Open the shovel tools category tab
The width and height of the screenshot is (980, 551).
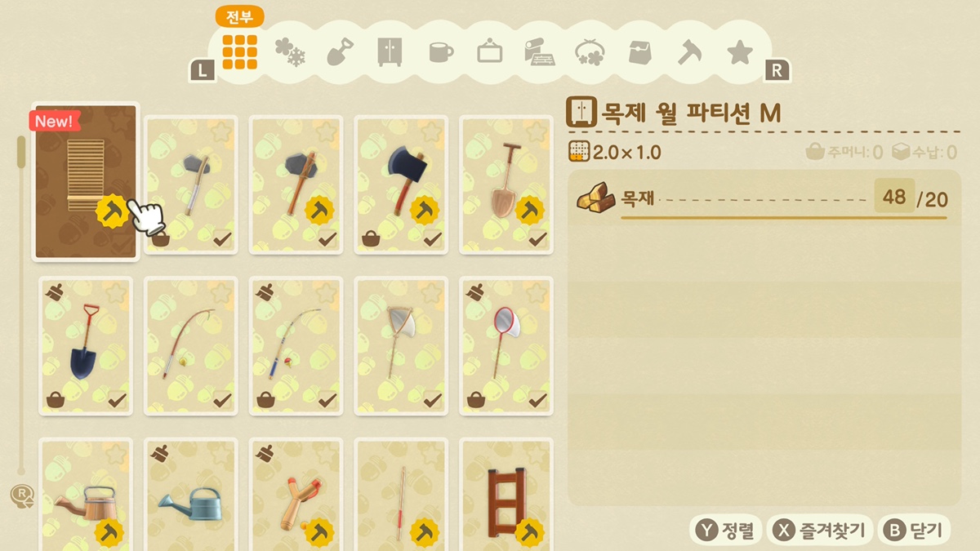coord(340,52)
